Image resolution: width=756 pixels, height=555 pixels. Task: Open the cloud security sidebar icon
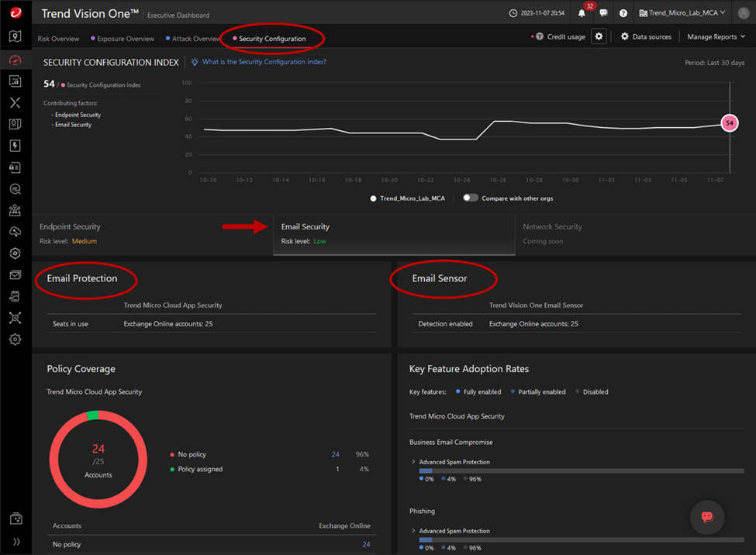tap(16, 232)
